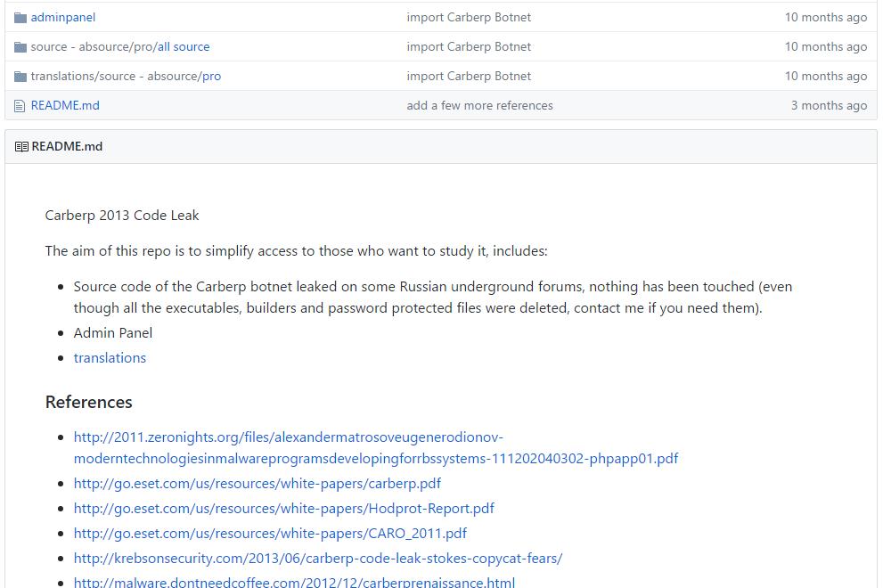883x588 pixels.
Task: Follow the translations link in README
Action: click(110, 357)
